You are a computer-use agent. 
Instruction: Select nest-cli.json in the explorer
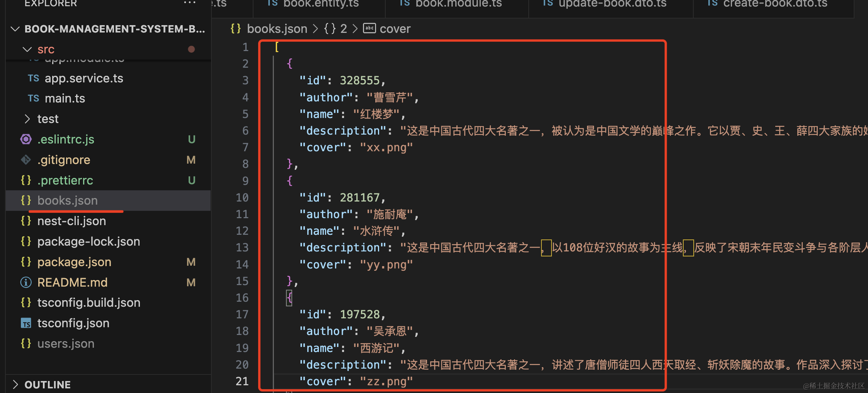71,221
